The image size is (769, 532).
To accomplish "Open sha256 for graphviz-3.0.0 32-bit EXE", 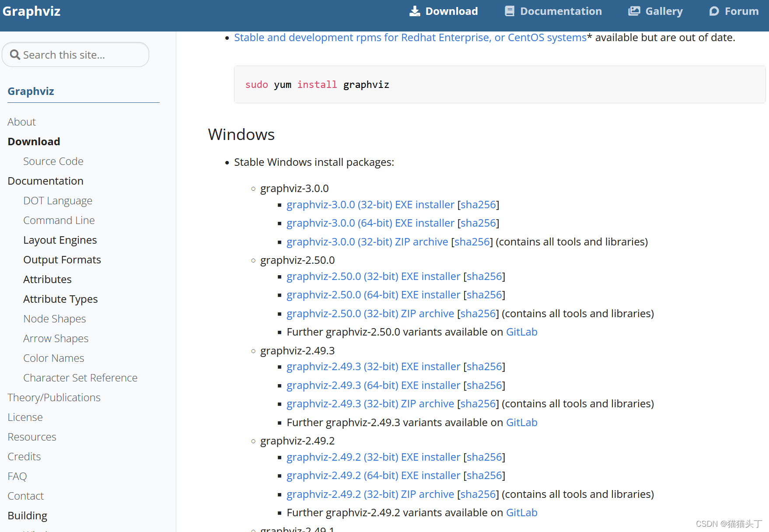I will click(478, 204).
